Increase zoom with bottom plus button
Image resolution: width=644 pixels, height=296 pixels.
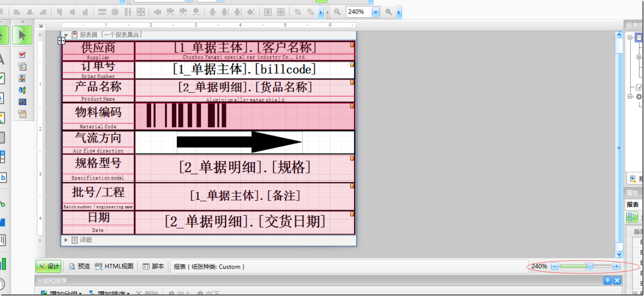(x=616, y=266)
